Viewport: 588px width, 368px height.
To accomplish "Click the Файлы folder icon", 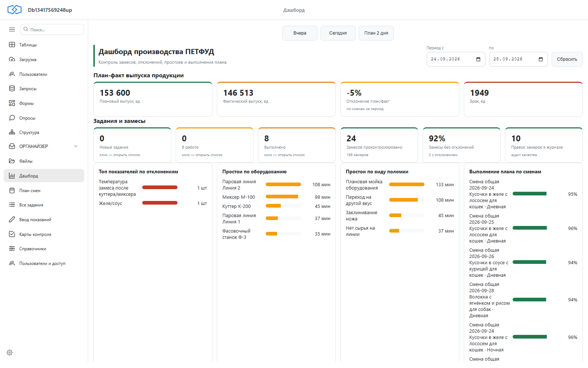I will coord(12,161).
